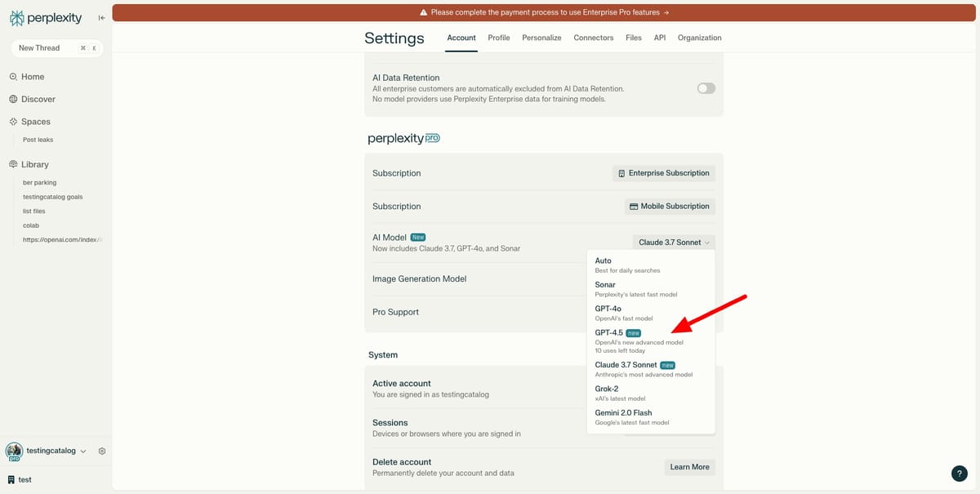Open the Connectors settings tab

(x=593, y=37)
